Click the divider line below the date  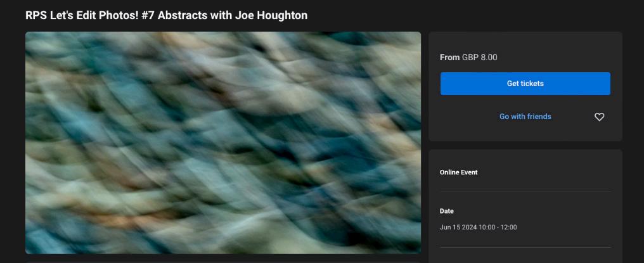coord(525,247)
